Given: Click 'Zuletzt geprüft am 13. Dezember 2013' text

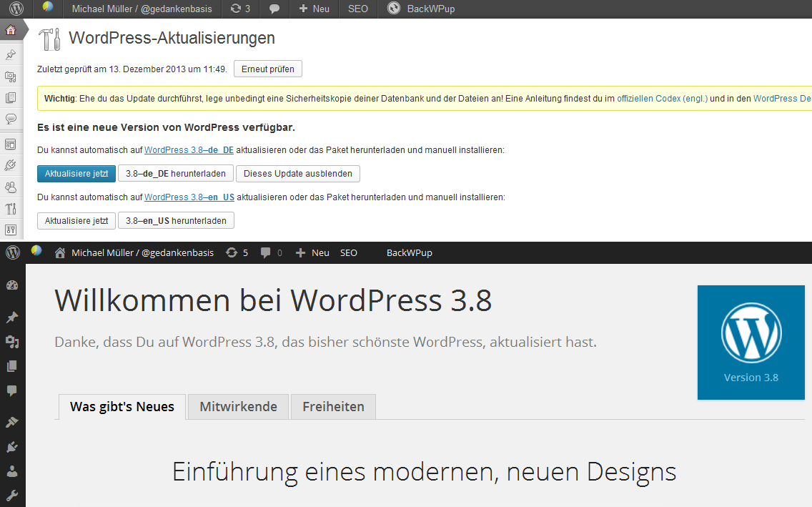Looking at the screenshot, I should click(x=132, y=69).
